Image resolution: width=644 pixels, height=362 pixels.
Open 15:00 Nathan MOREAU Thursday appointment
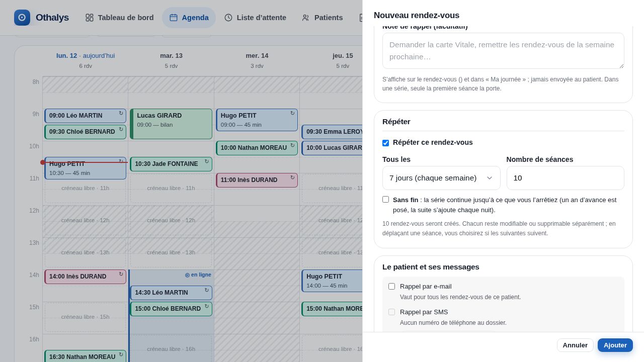(x=332, y=309)
